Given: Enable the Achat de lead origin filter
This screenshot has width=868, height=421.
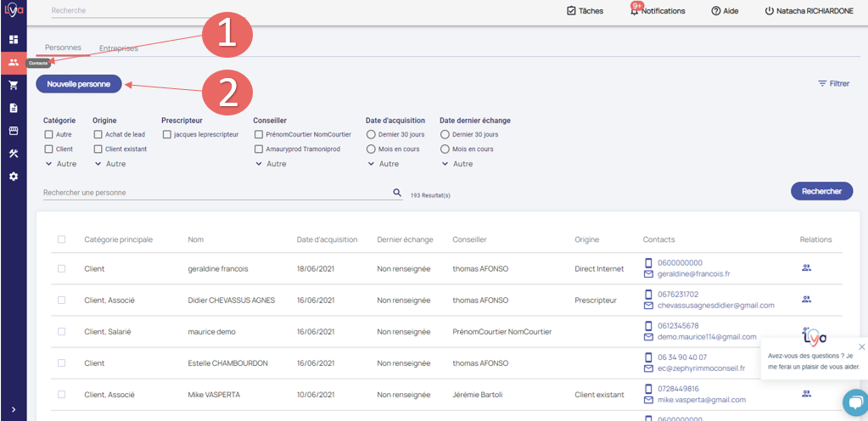Looking at the screenshot, I should click(x=98, y=134).
